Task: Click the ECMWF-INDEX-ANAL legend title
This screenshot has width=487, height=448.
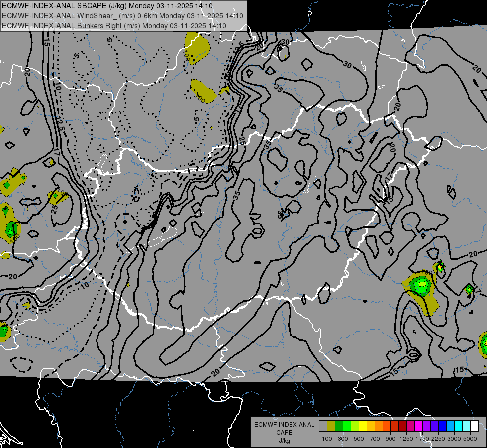Action: point(284,425)
